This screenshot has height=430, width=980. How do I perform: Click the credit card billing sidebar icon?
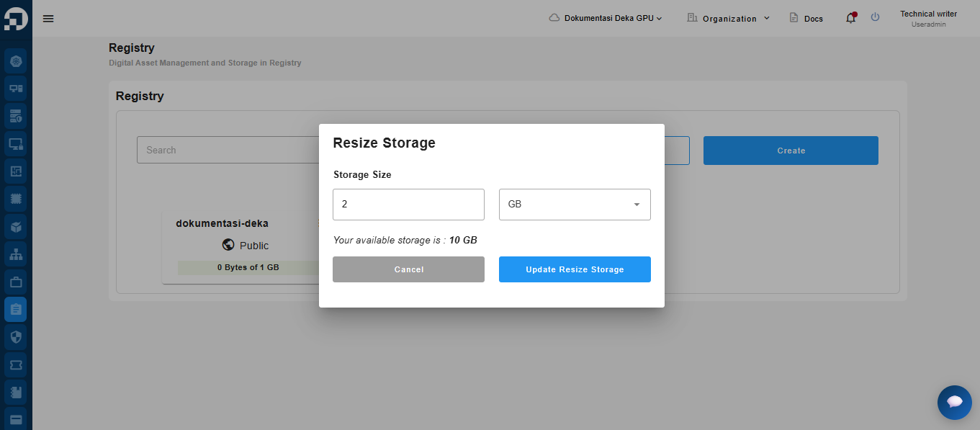(16, 419)
